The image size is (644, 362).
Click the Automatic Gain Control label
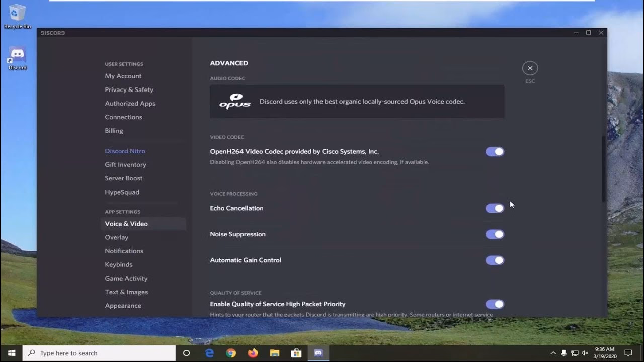pos(246,260)
